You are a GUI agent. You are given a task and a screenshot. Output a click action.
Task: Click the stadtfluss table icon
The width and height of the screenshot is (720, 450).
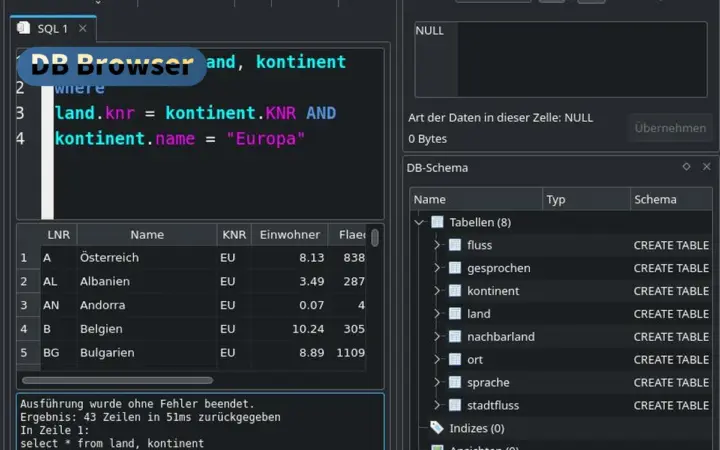click(x=455, y=405)
